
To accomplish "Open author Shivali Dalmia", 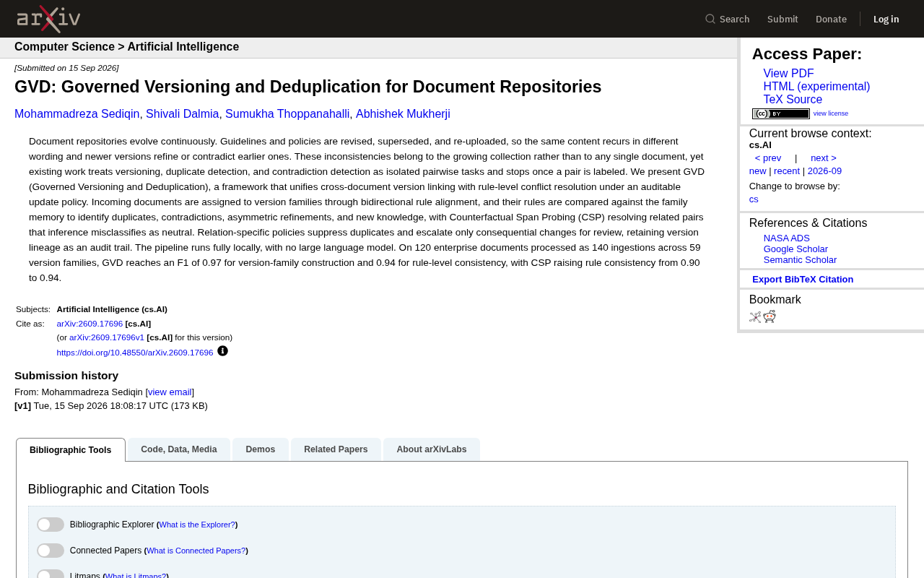I will point(183,114).
